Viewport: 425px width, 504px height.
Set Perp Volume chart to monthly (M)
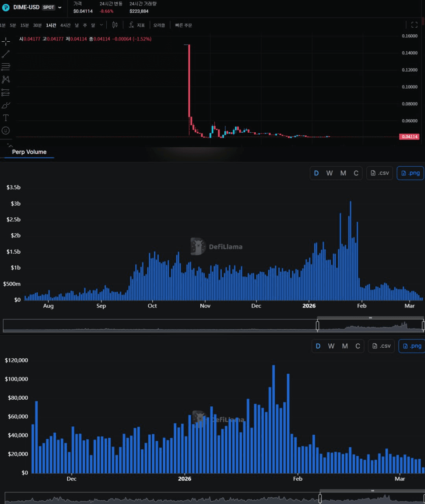343,173
